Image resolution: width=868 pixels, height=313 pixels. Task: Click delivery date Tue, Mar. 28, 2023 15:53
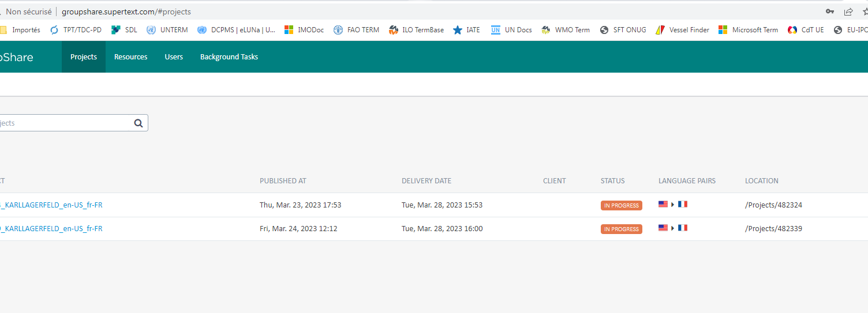442,205
